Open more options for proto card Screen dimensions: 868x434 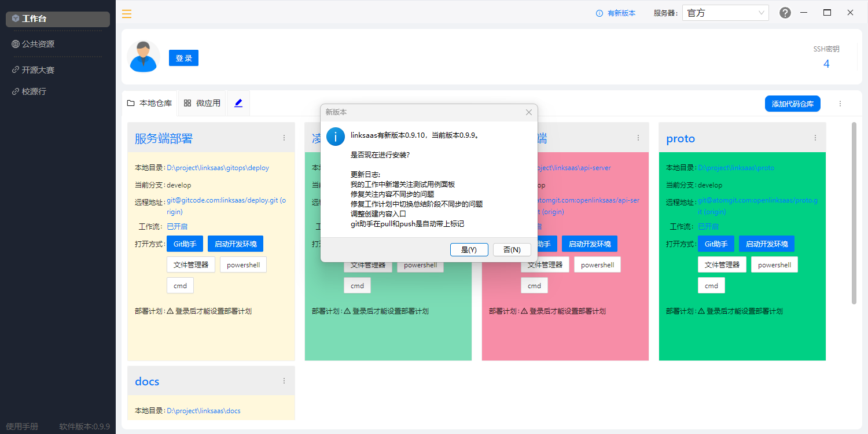click(815, 138)
